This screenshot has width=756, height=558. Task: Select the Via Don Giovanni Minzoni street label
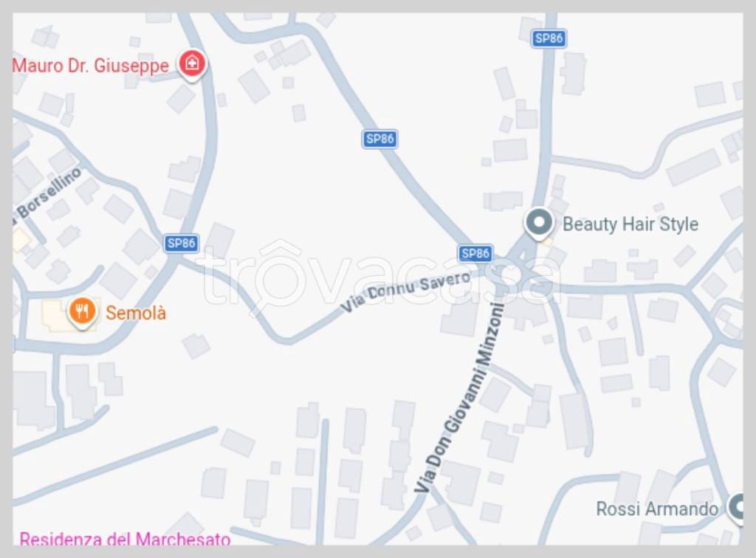pyautogui.click(x=459, y=398)
